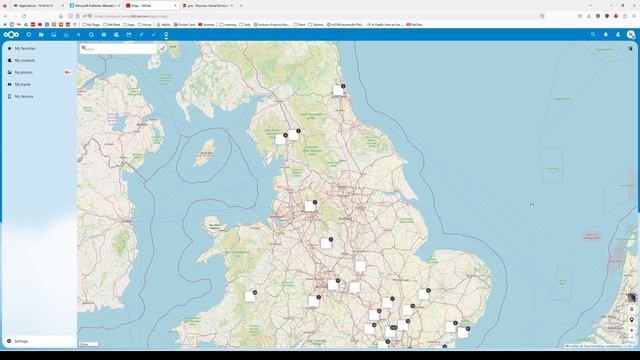Open the Nextcloud logo home link
The image size is (640, 360).
[11, 35]
